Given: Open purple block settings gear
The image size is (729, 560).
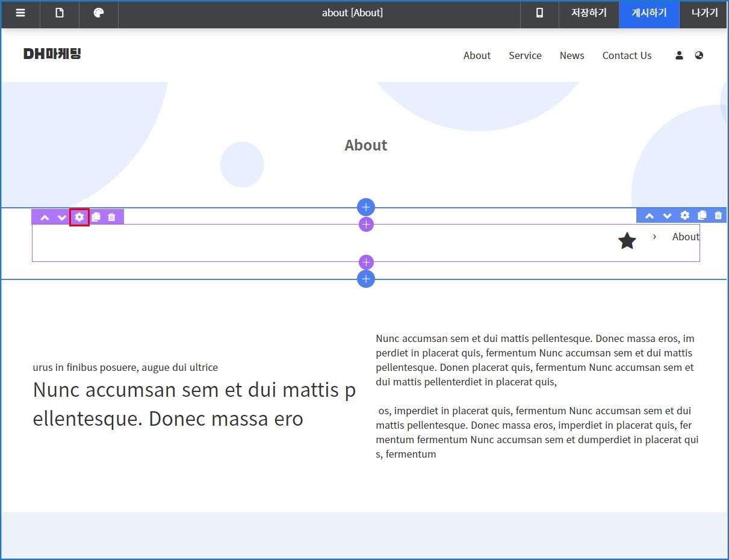Looking at the screenshot, I should click(x=79, y=217).
